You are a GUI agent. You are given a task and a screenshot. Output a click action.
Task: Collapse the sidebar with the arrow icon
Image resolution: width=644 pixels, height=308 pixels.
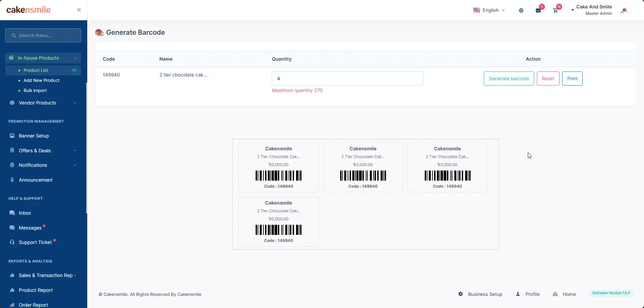79,10
